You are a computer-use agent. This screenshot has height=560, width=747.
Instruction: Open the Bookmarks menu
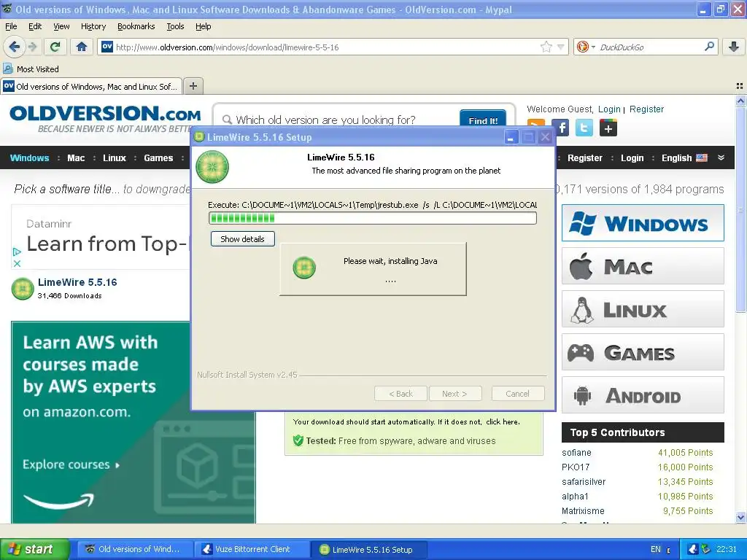(136, 26)
